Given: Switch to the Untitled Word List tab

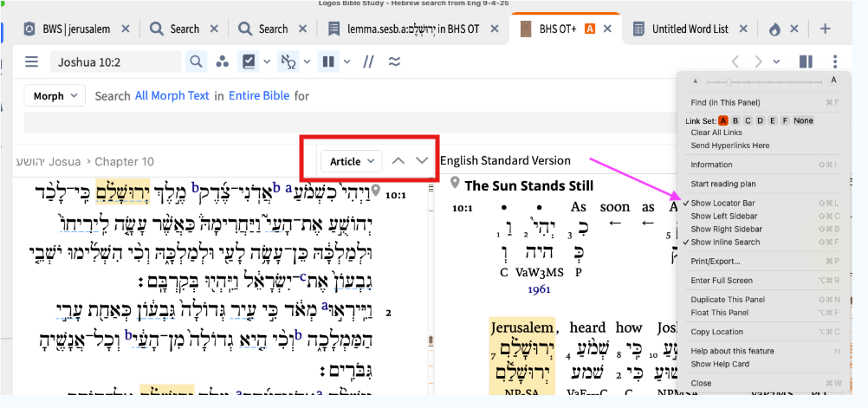Looking at the screenshot, I should [x=690, y=29].
